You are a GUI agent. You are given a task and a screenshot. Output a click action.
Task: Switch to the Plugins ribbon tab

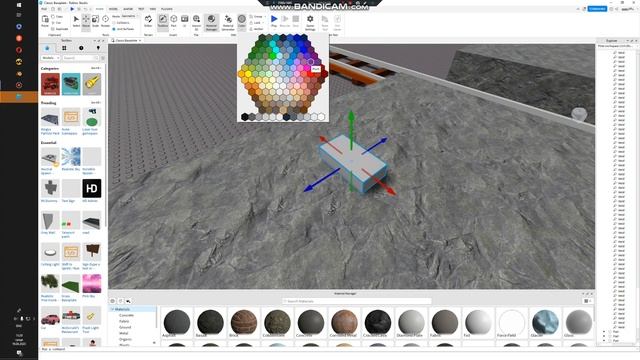167,9
